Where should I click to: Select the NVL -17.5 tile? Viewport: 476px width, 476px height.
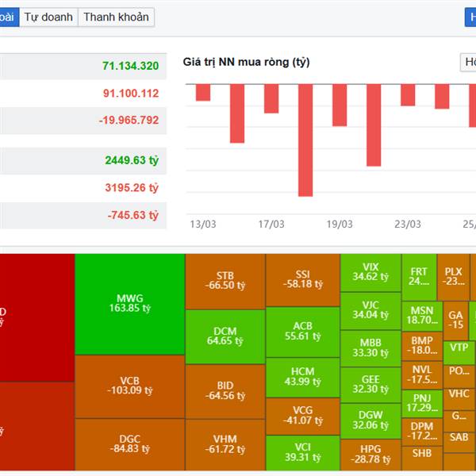point(422,375)
